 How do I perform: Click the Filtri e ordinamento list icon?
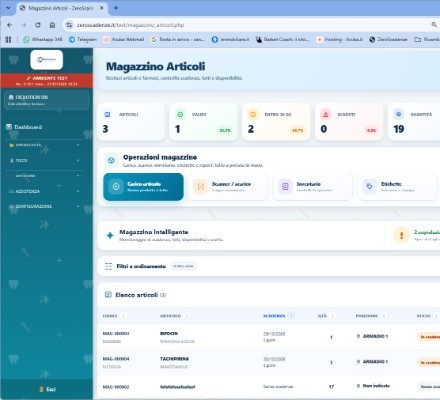108,266
